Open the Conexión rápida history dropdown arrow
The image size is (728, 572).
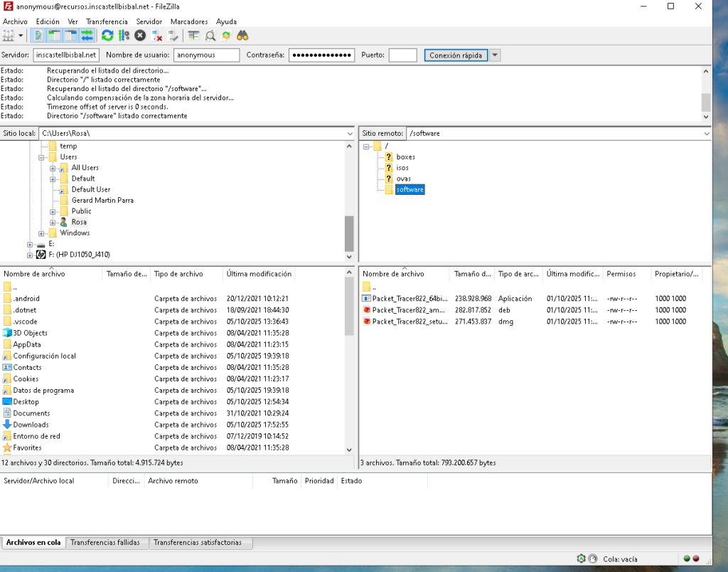tap(495, 55)
